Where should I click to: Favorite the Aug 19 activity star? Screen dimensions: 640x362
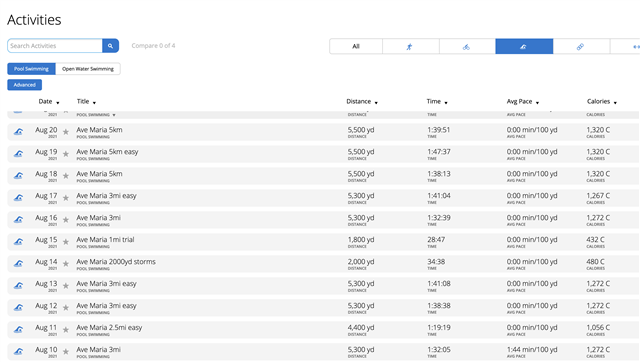pos(66,154)
